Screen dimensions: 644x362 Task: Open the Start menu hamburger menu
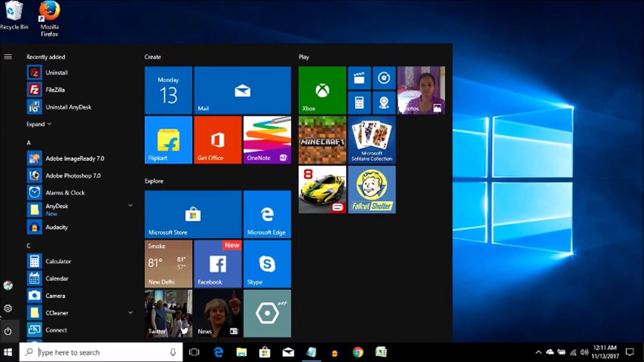point(8,57)
